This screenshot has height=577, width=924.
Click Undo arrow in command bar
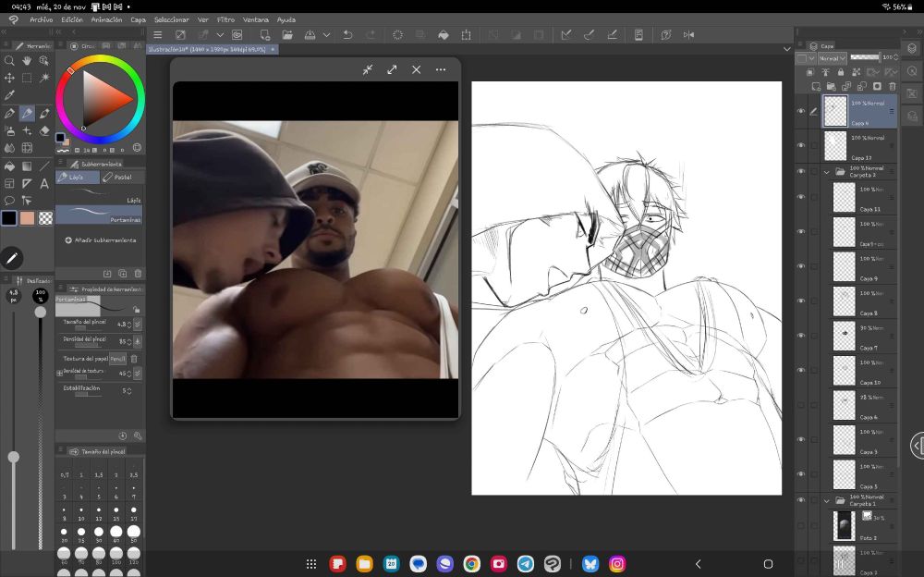pyautogui.click(x=347, y=35)
